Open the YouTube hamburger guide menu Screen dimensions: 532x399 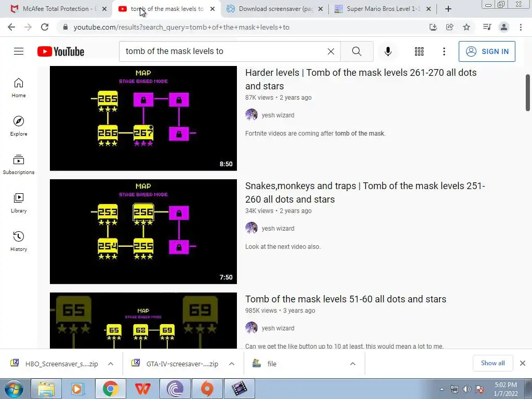[x=19, y=51]
